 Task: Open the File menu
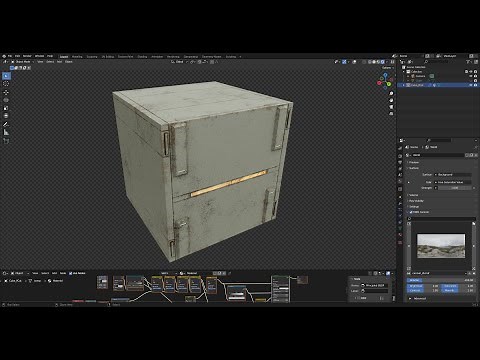tap(10, 56)
